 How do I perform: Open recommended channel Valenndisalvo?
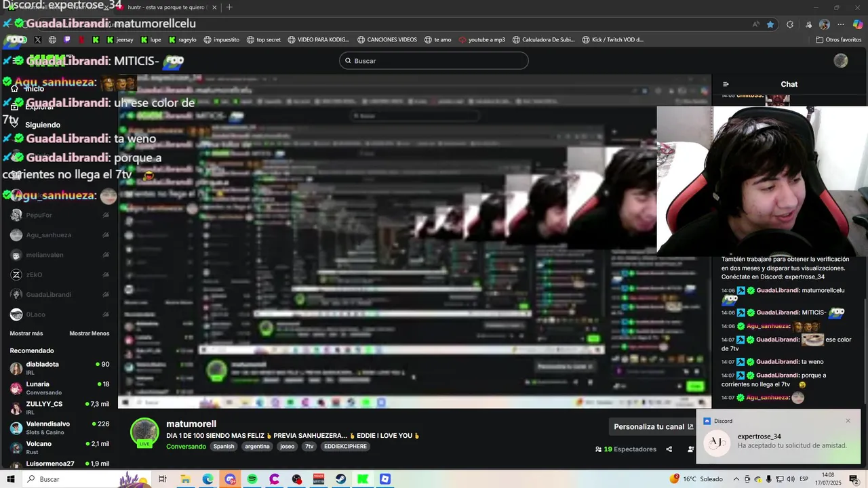point(60,428)
